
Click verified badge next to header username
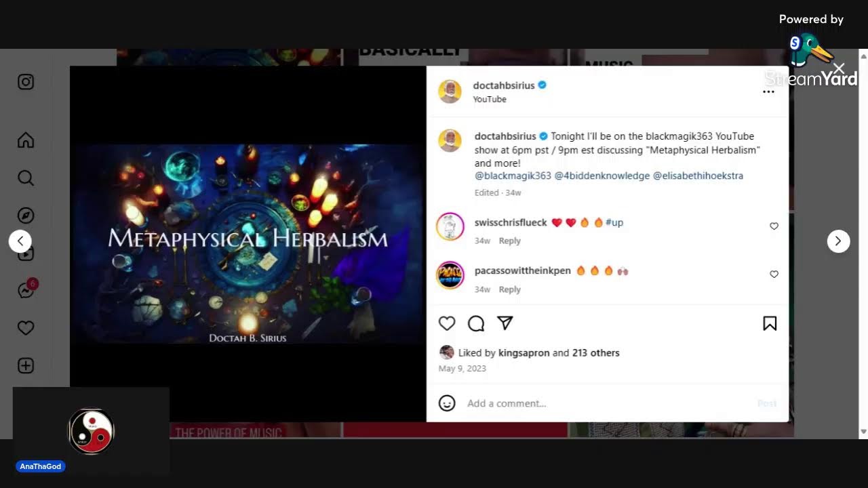tap(542, 85)
